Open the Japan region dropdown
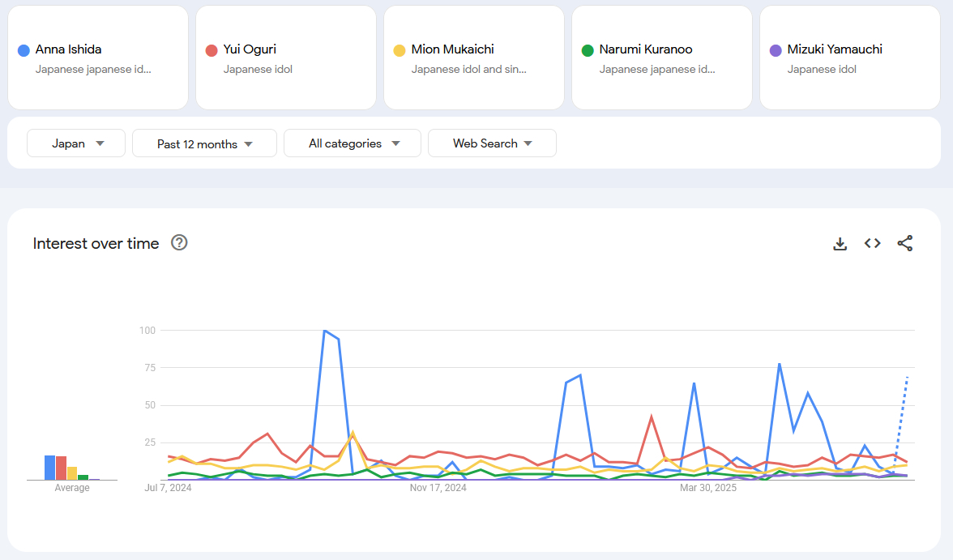 click(x=76, y=143)
